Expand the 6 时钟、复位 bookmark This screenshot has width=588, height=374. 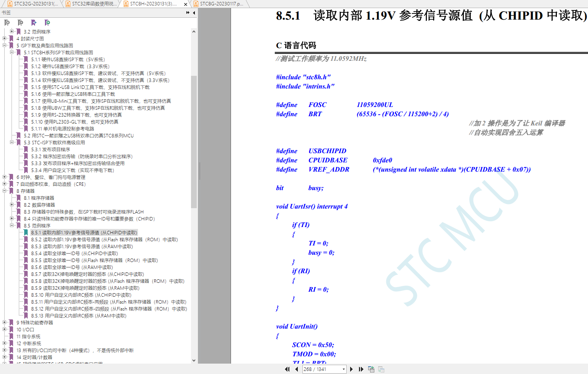(4, 177)
